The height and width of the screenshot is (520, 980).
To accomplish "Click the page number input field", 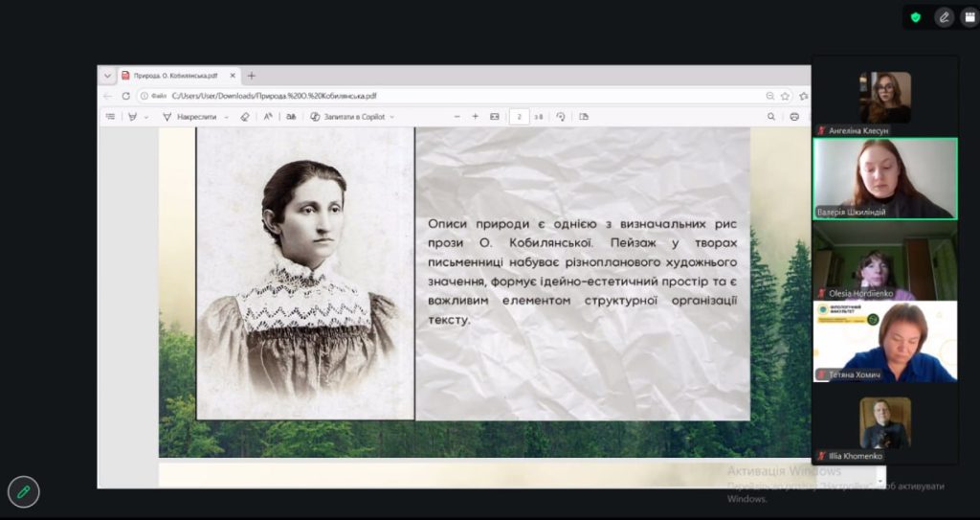I will 520,117.
